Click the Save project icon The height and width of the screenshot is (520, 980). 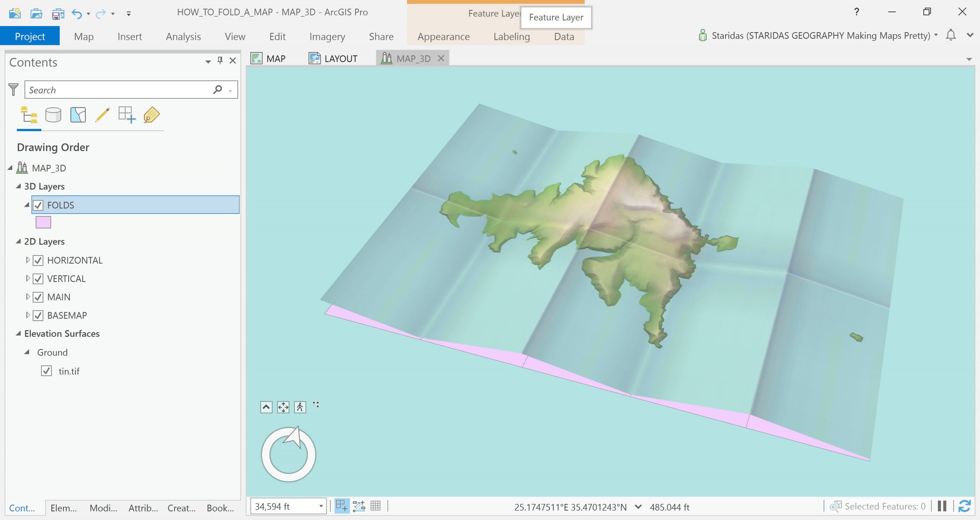58,14
